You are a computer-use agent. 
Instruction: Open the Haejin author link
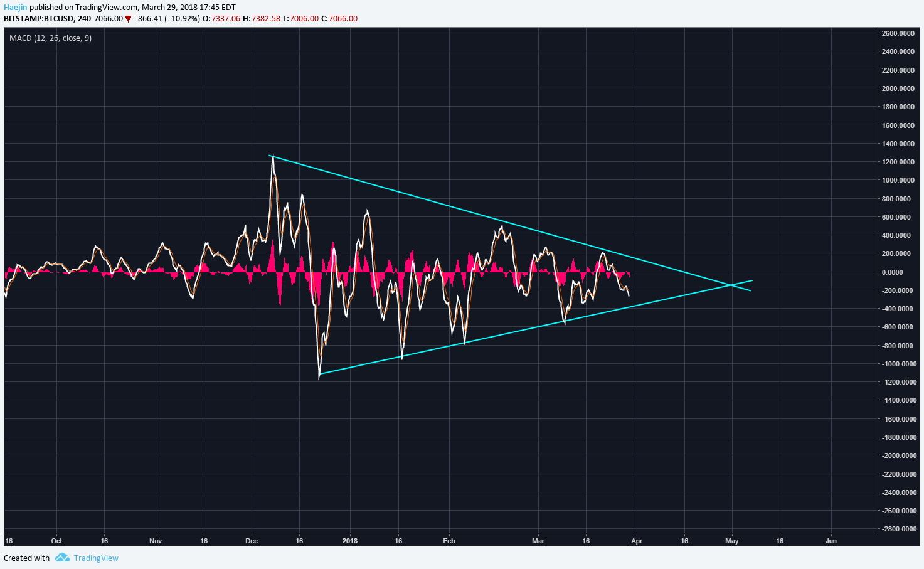(x=16, y=8)
